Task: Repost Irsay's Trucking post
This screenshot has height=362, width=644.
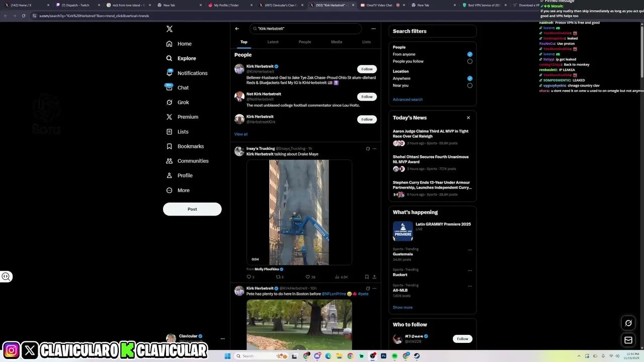Action: [280, 277]
